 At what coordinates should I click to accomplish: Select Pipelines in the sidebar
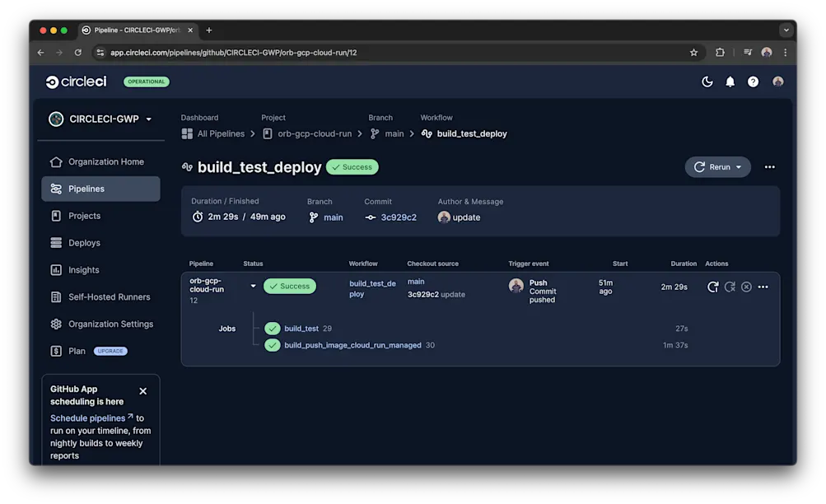coord(100,189)
